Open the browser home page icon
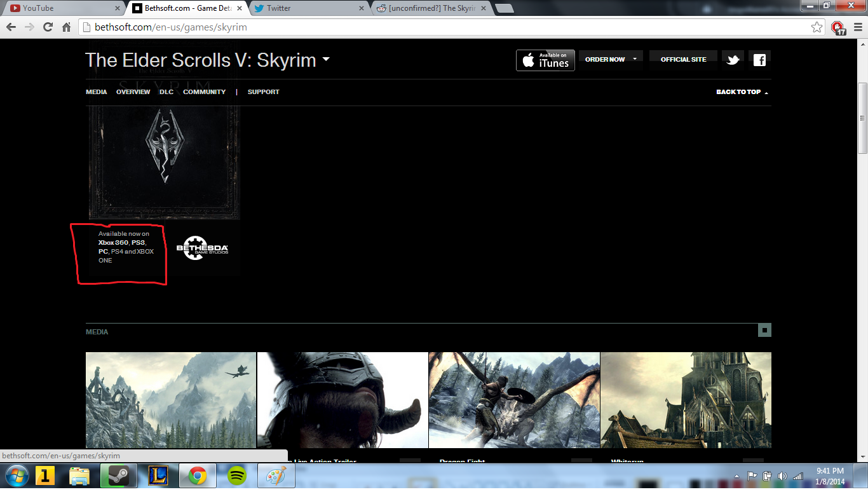Image resolution: width=868 pixels, height=492 pixels. [66, 27]
